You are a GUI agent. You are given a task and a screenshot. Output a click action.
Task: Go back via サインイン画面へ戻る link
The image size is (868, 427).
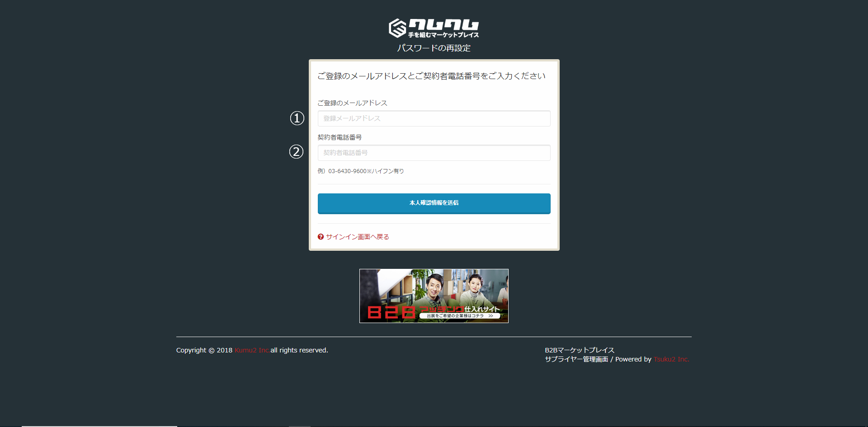click(x=357, y=237)
